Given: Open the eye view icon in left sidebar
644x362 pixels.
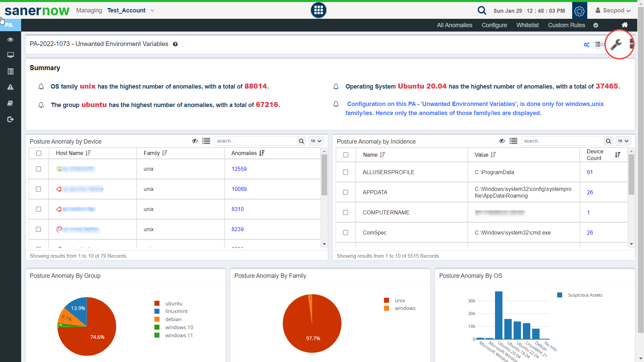Looking at the screenshot, I should tap(10, 40).
